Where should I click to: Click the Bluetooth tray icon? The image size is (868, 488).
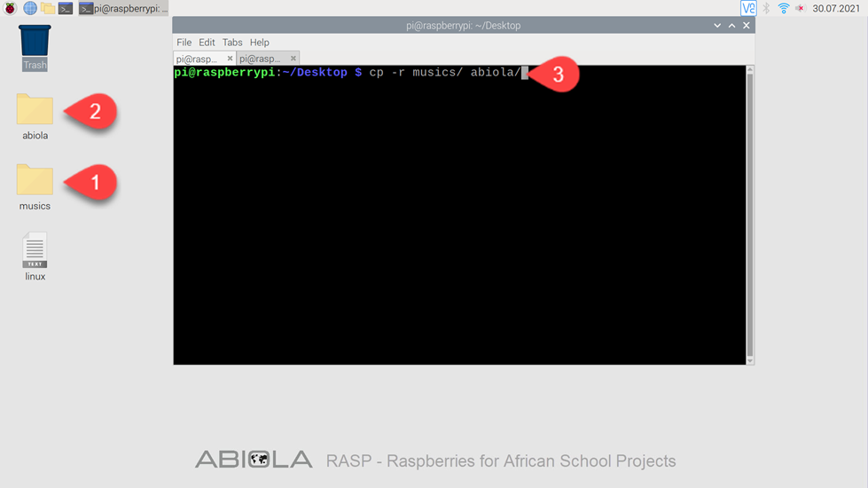[x=766, y=8]
